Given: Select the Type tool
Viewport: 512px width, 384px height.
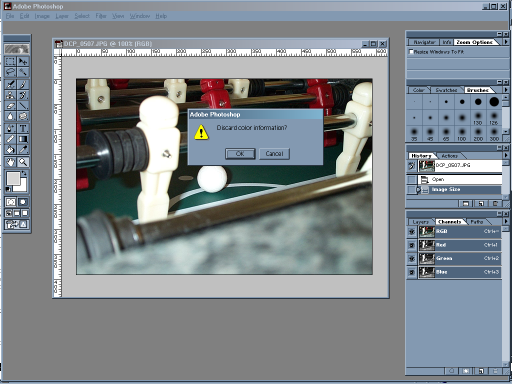Looking at the screenshot, I should pyautogui.click(x=23, y=128).
